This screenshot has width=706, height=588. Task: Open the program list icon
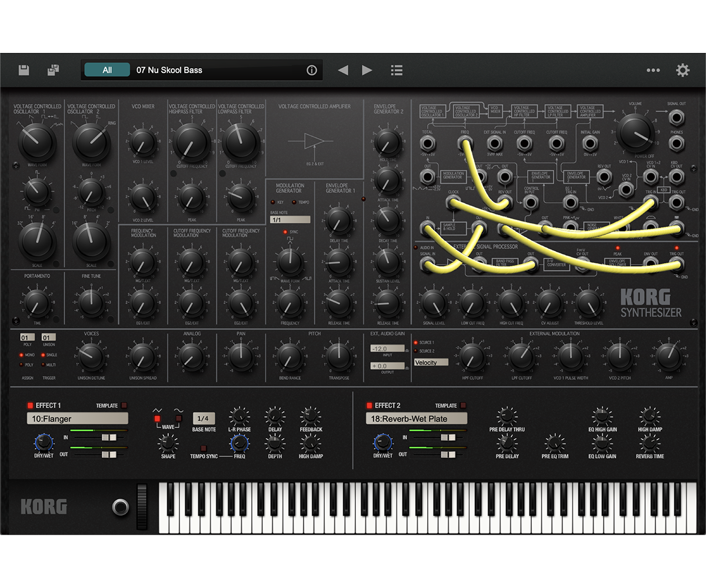point(397,70)
